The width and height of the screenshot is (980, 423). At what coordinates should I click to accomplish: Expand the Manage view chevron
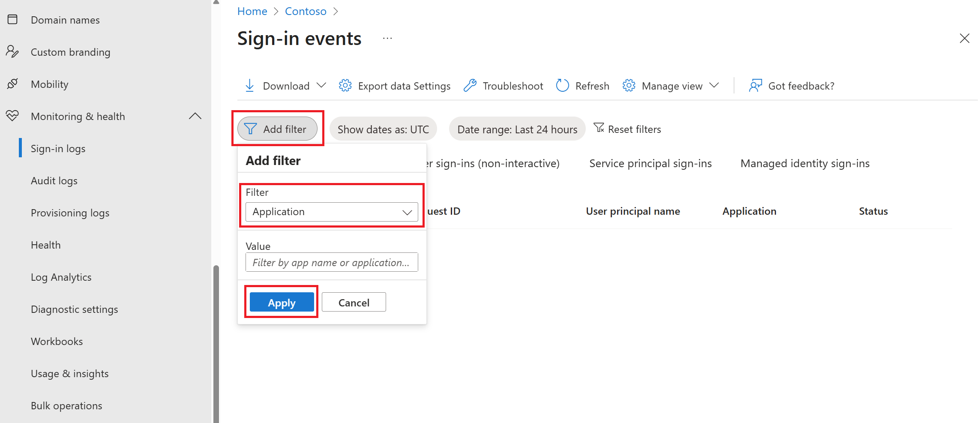tap(714, 86)
